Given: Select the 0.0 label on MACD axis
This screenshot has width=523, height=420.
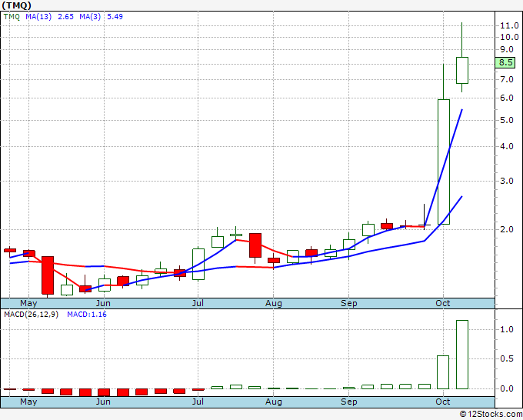Looking at the screenshot, I should [507, 388].
